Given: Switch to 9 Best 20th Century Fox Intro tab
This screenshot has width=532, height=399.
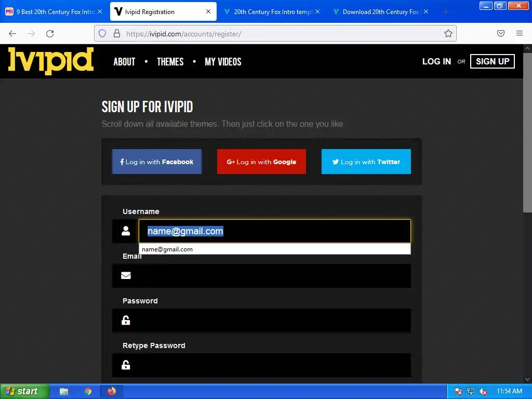Looking at the screenshot, I should coord(54,11).
